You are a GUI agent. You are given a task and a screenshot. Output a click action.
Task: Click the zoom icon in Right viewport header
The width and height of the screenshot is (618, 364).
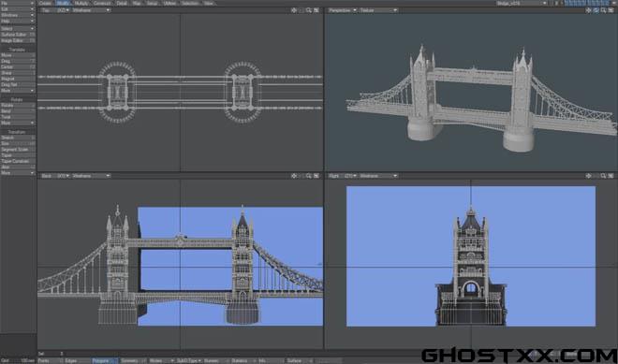tap(603, 176)
